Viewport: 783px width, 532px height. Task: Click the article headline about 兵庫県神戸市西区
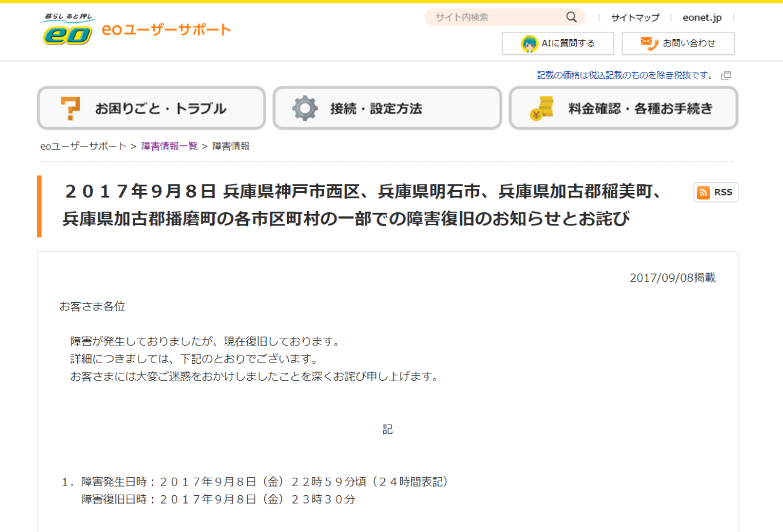(x=364, y=206)
